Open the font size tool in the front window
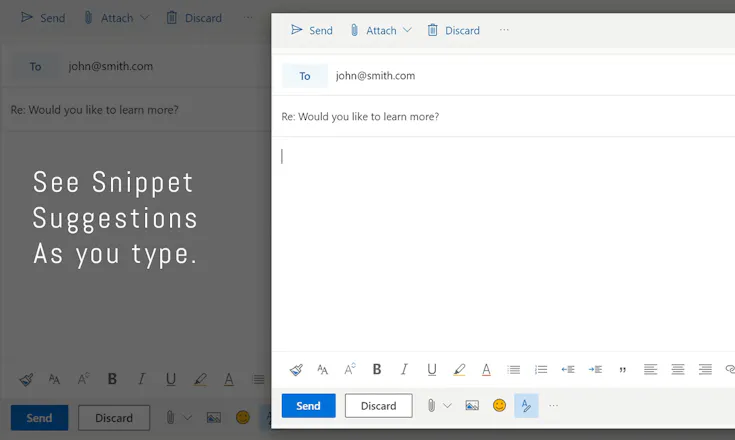 coord(322,370)
